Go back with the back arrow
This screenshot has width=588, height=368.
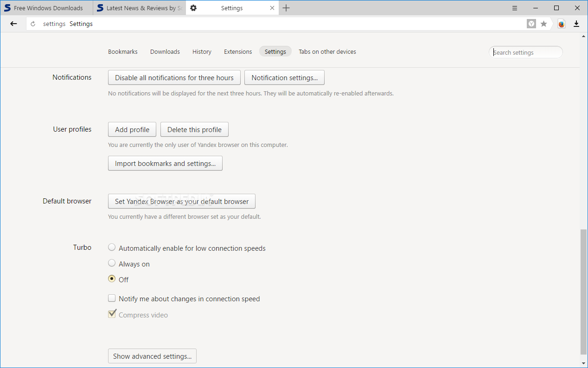click(13, 24)
